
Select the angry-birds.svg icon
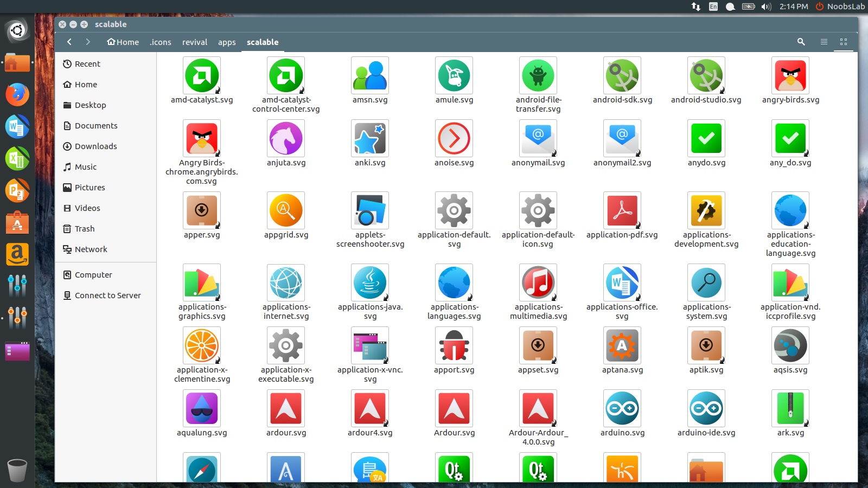click(790, 75)
